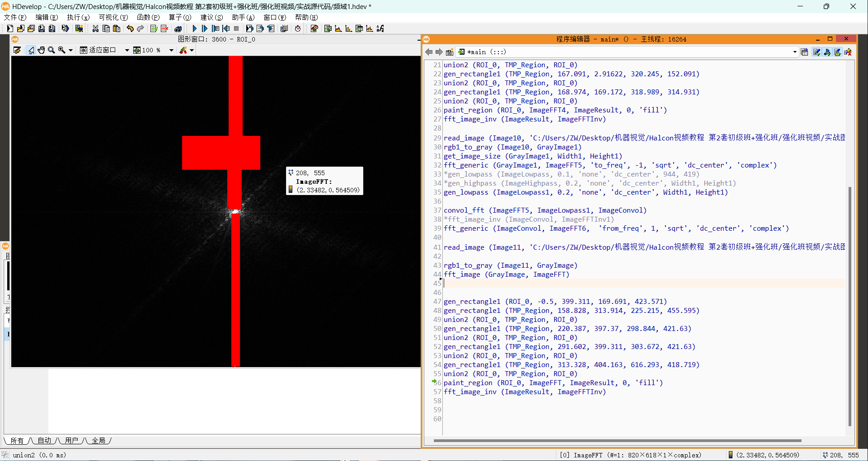Open the 适应窗口 zoom mode dropdown
868x461 pixels.
127,50
